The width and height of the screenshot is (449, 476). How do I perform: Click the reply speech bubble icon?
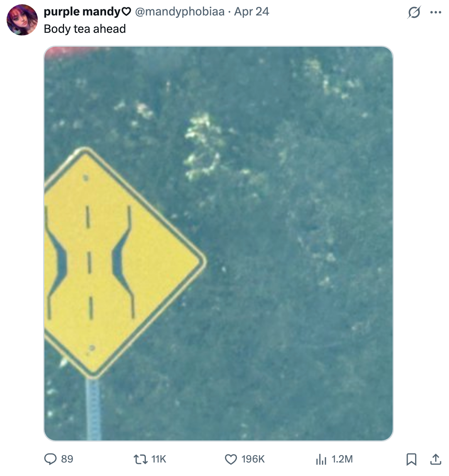pos(51,459)
